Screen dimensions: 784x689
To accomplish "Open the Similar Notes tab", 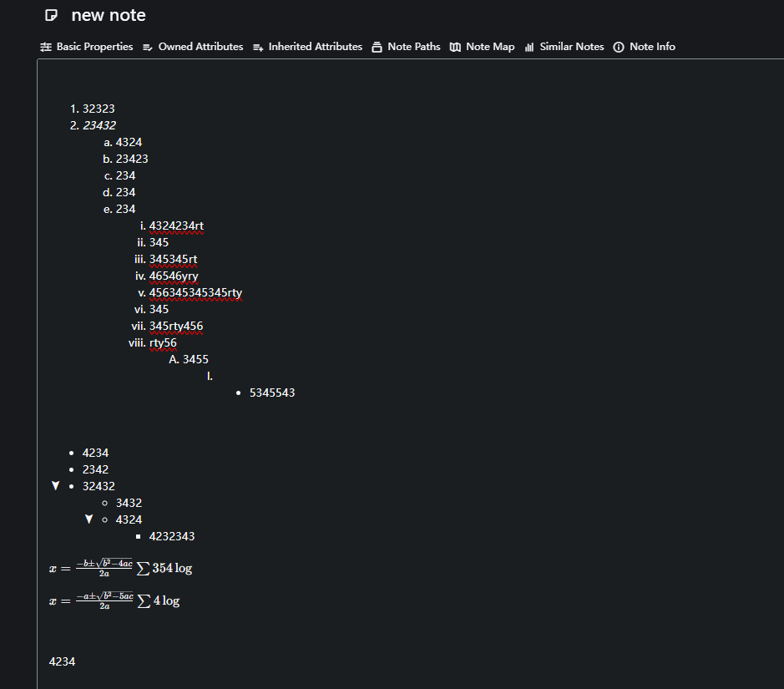I will point(571,47).
